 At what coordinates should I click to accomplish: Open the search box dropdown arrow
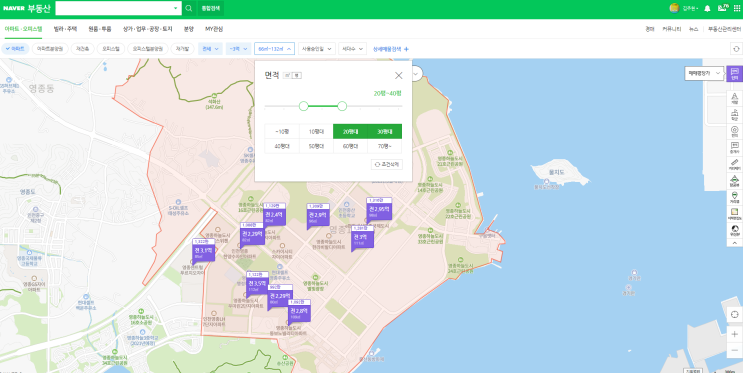pos(175,8)
